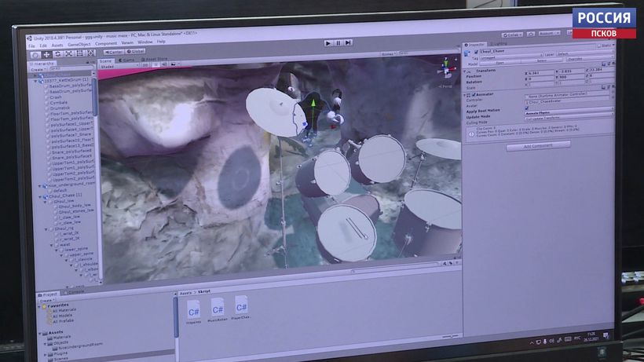Image resolution: width=644 pixels, height=362 pixels.
Task: Select the Rotate tool in toolbar
Action: tap(57, 54)
